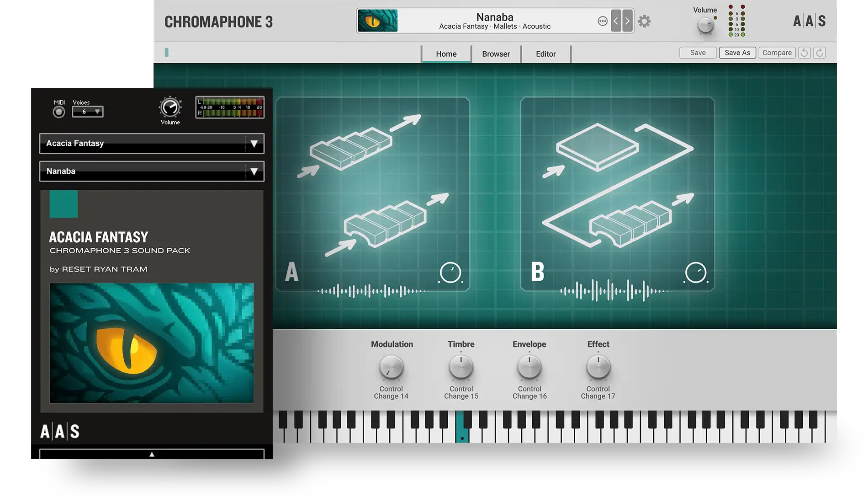Click the Save button
The width and height of the screenshot is (868, 503).
click(x=698, y=53)
